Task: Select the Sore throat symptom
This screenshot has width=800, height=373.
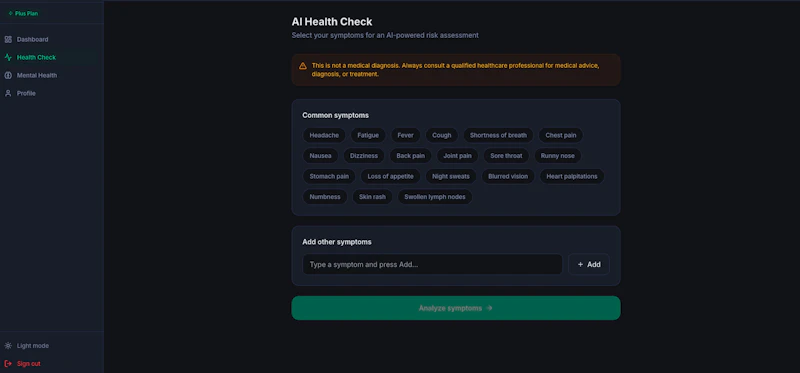Action: click(506, 156)
